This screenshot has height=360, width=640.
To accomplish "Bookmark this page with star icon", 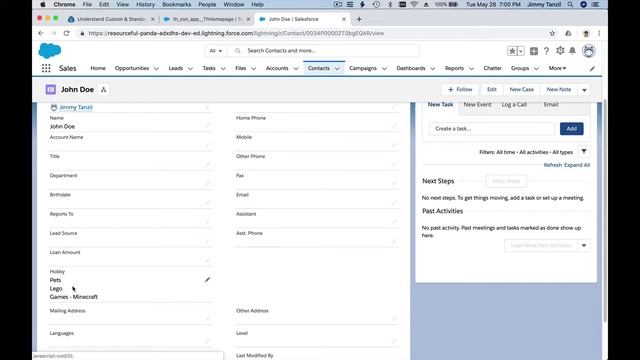I will (x=552, y=33).
